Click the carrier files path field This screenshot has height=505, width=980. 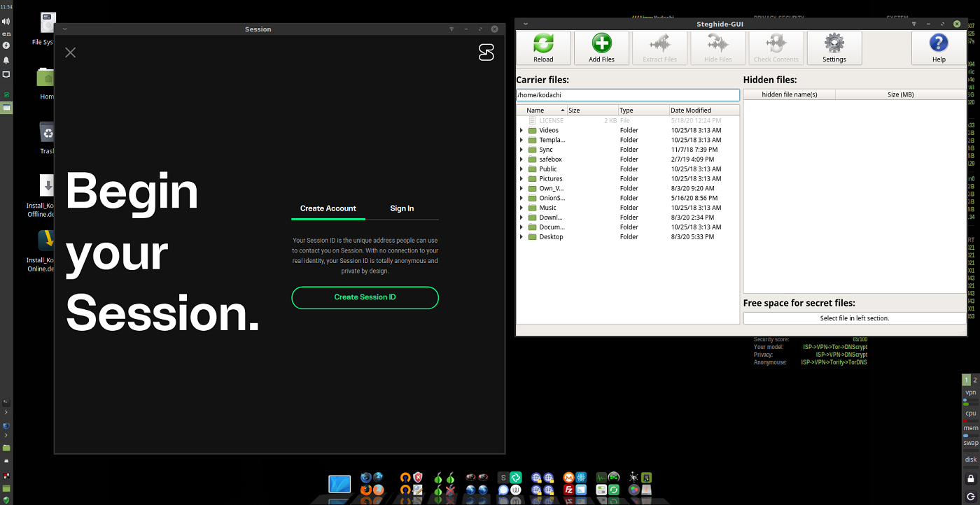[x=627, y=94]
